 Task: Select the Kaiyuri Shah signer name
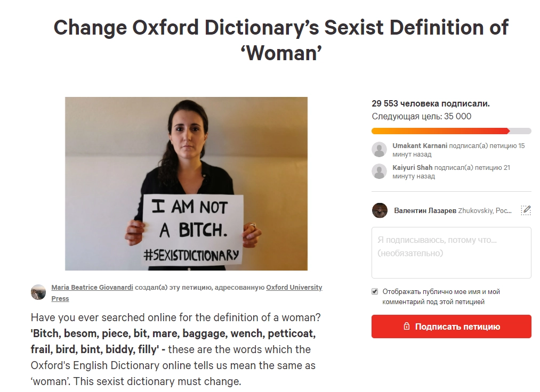pos(412,168)
